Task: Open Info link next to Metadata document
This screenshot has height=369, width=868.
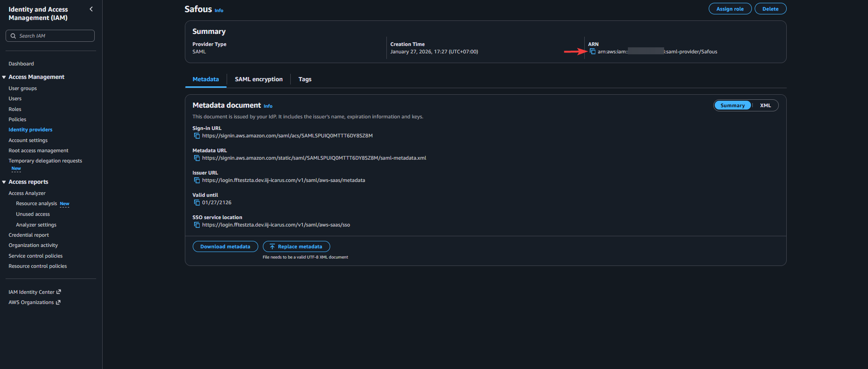Action: [268, 106]
